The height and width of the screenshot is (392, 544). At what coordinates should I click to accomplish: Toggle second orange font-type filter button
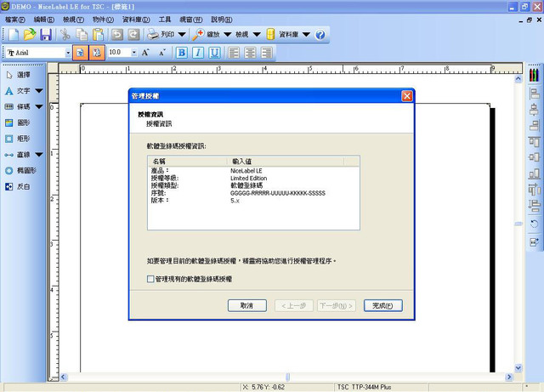pos(97,53)
